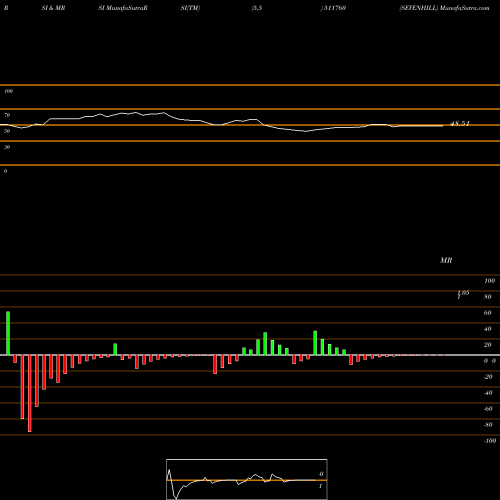Click MR axis label 80
The image size is (500, 500).
(x=488, y=297)
